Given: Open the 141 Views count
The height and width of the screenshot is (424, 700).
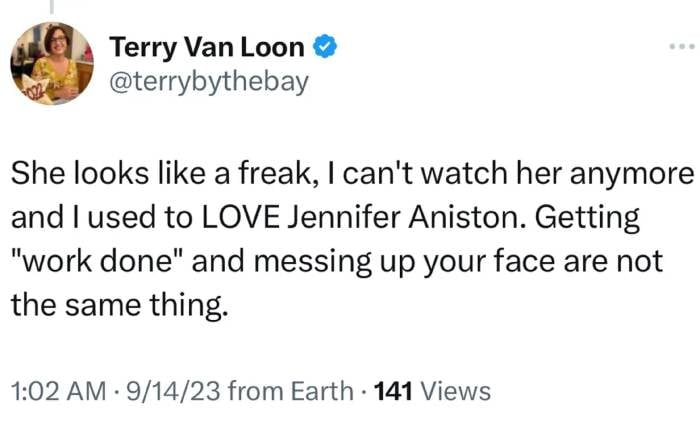Looking at the screenshot, I should pos(431,391).
